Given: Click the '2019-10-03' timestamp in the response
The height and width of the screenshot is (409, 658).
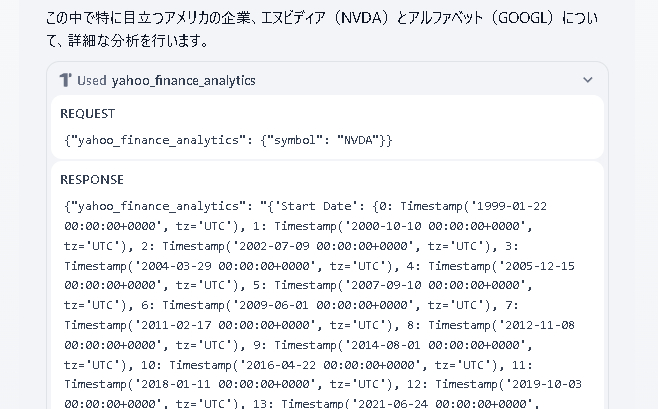Looking at the screenshot, I should pyautogui.click(x=546, y=384).
